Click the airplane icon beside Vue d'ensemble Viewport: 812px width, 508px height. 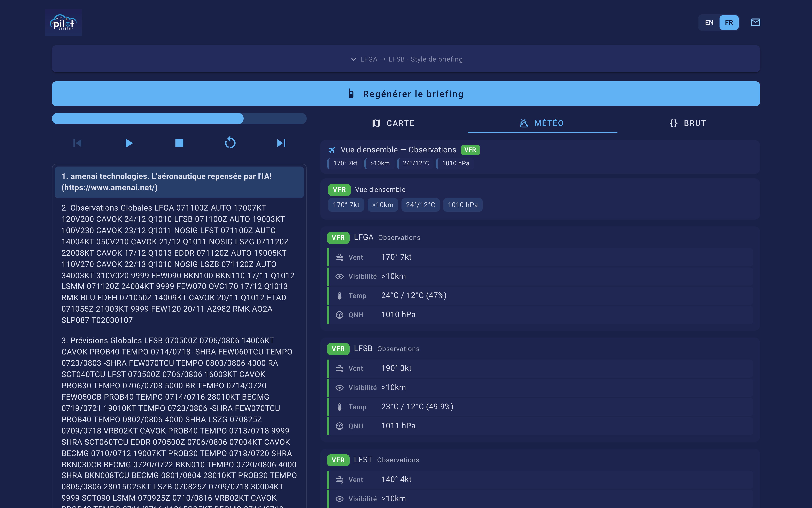(332, 150)
